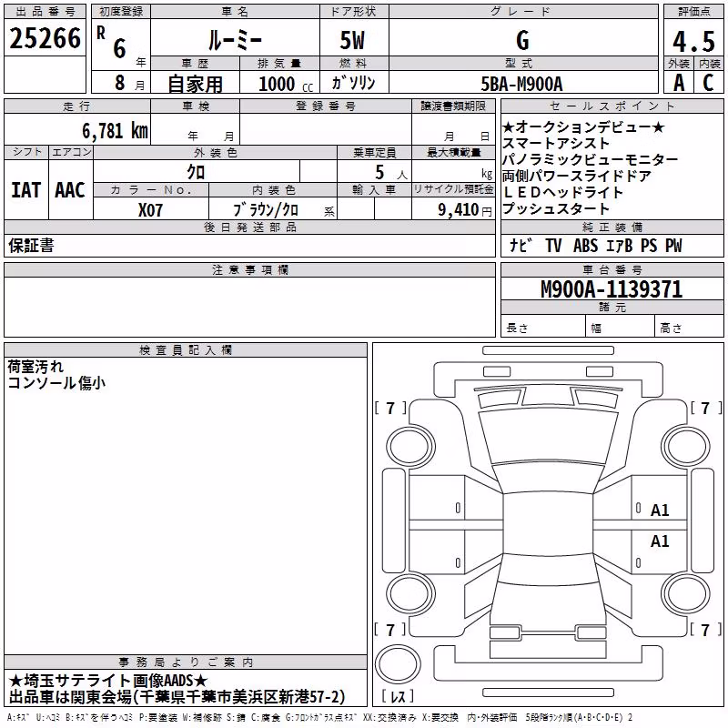Viewport: 728px width, 728px height.
Task: Click the 事務局よりご案内 header
Action: [x=186, y=662]
